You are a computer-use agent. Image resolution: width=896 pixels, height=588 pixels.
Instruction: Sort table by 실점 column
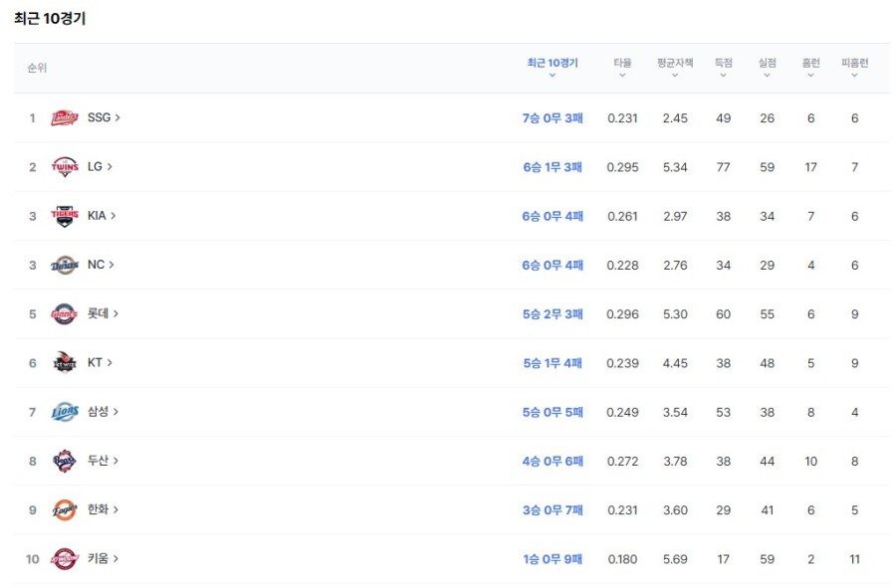(x=767, y=67)
